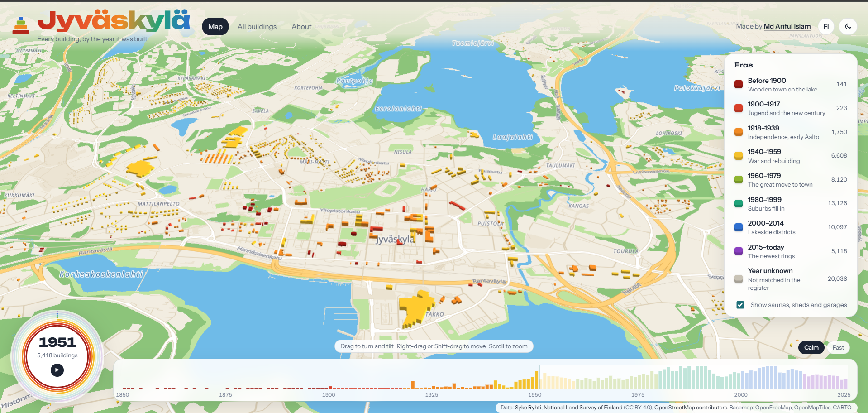
Task: Toggle the 2015–today era swatch
Action: point(739,251)
